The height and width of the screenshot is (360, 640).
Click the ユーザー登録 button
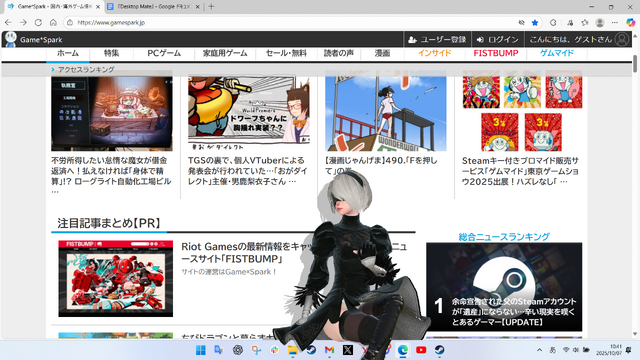point(437,40)
